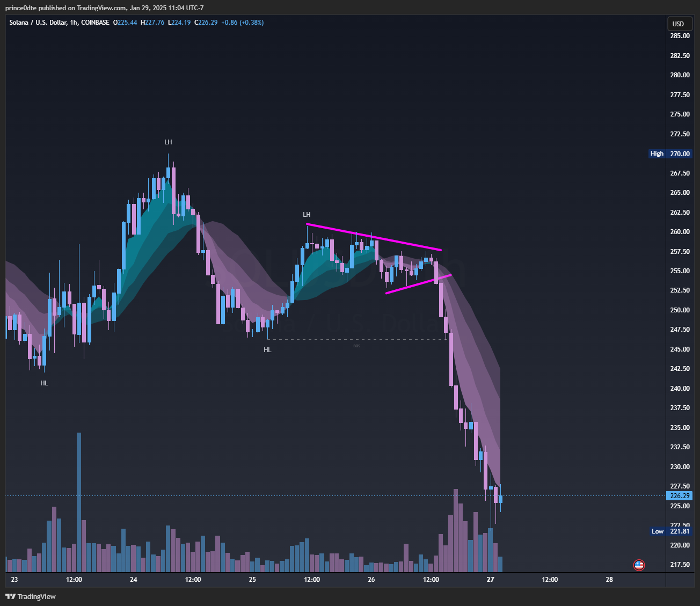Click the US flag economic event icon

(639, 565)
